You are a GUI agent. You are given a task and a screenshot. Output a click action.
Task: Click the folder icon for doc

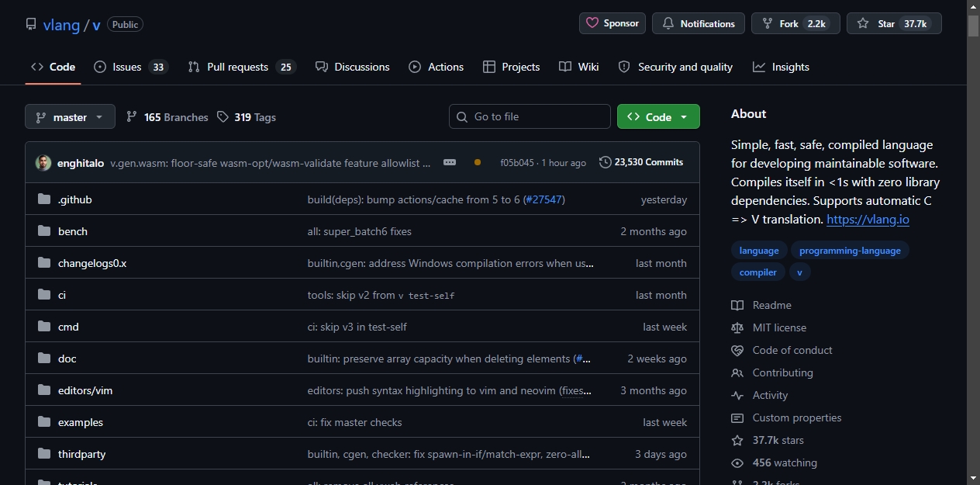(44, 359)
